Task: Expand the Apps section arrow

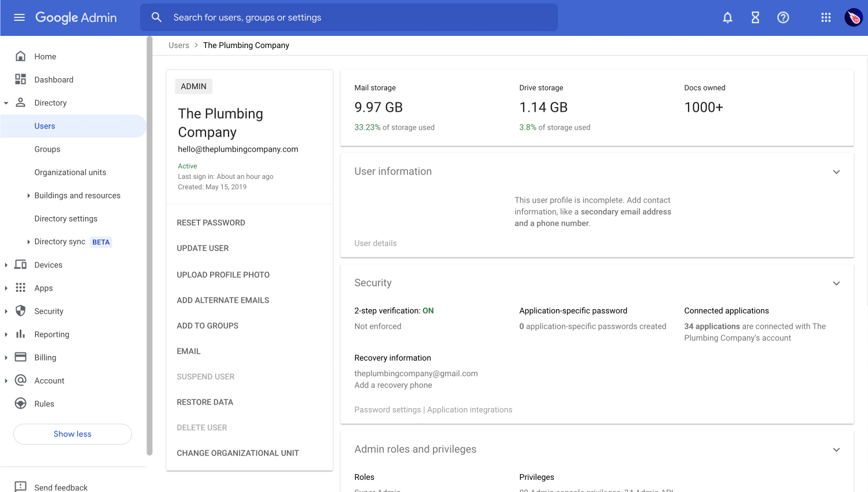Action: coord(6,288)
